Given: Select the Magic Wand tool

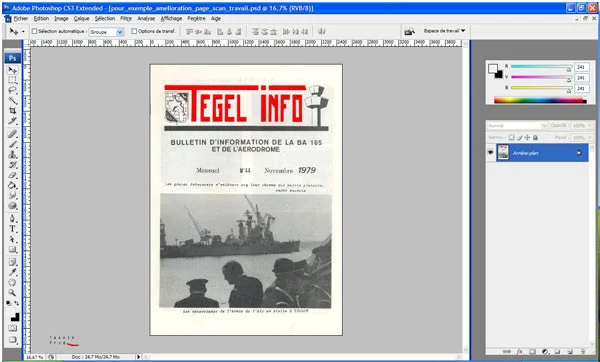Looking at the screenshot, I should [x=13, y=100].
